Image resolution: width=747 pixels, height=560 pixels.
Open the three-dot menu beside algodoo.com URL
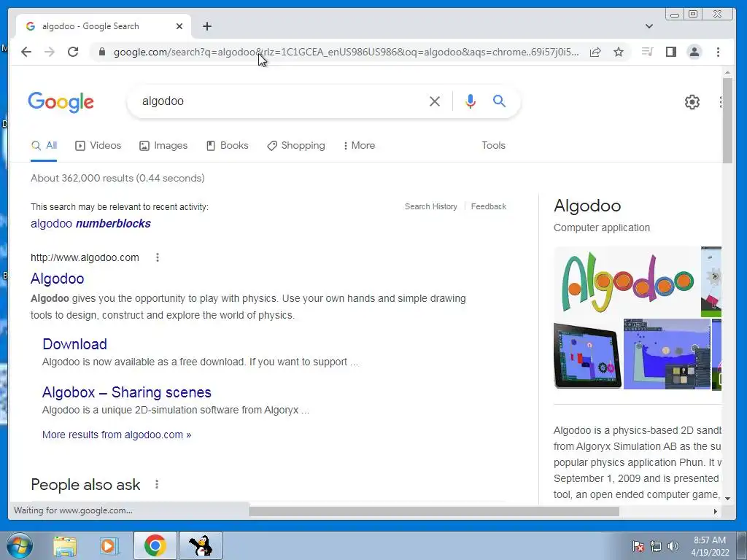[x=158, y=257]
